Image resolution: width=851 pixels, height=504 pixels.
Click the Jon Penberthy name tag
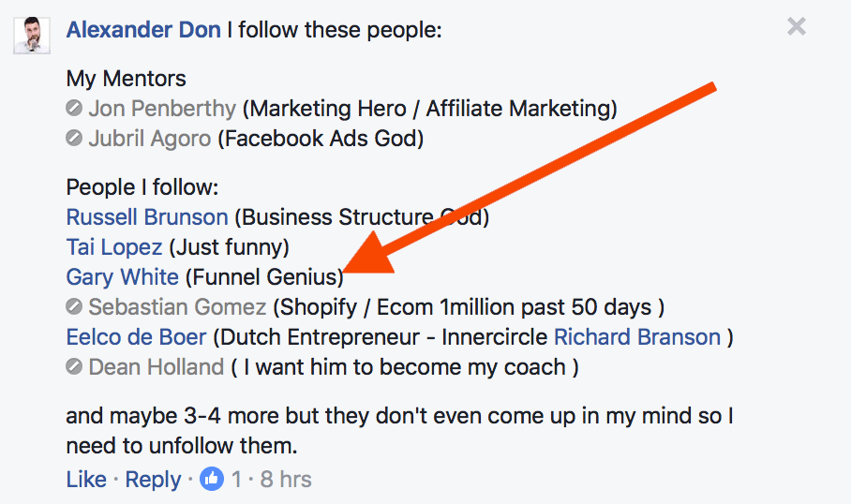pos(162,109)
